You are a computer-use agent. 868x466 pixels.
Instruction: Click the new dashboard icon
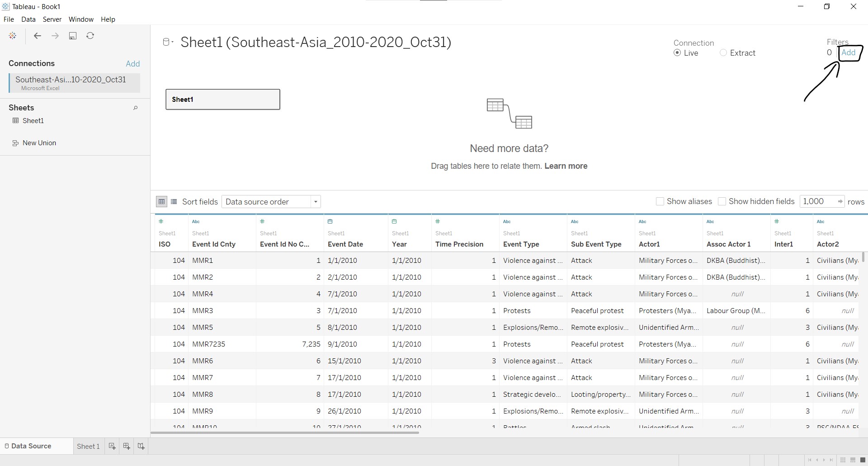[127, 446]
